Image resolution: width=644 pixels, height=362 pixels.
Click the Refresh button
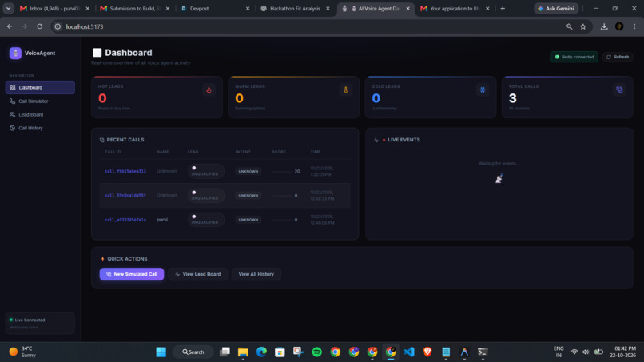coord(618,57)
